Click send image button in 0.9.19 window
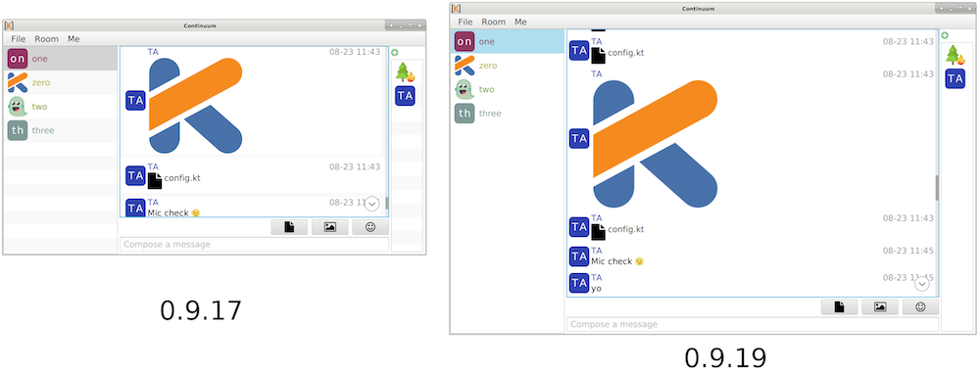The height and width of the screenshot is (372, 980). point(880,306)
